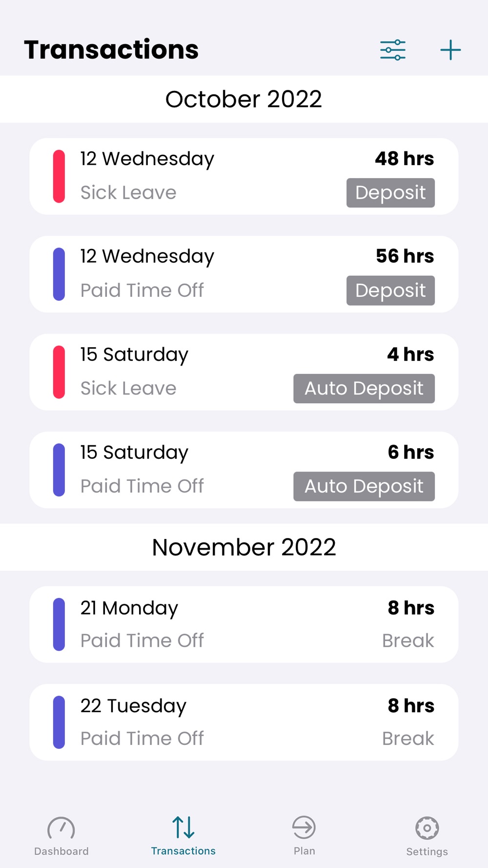Open the transaction filter options

point(393,50)
